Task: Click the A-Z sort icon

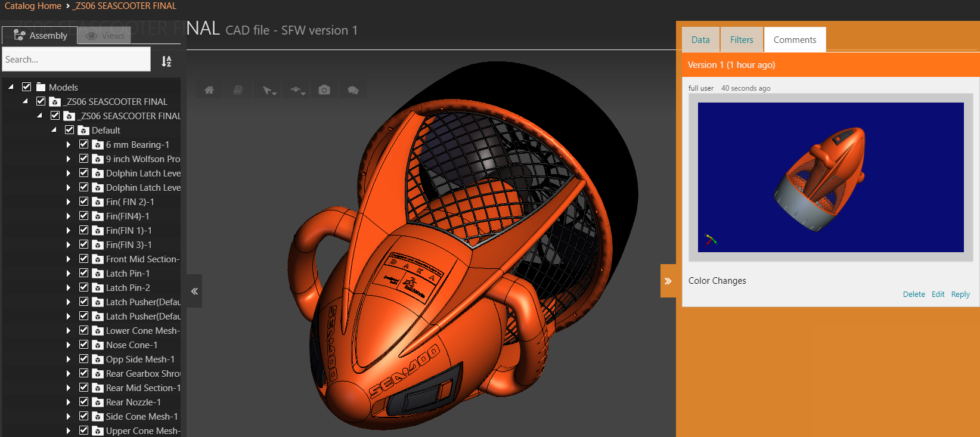Action: [x=166, y=61]
